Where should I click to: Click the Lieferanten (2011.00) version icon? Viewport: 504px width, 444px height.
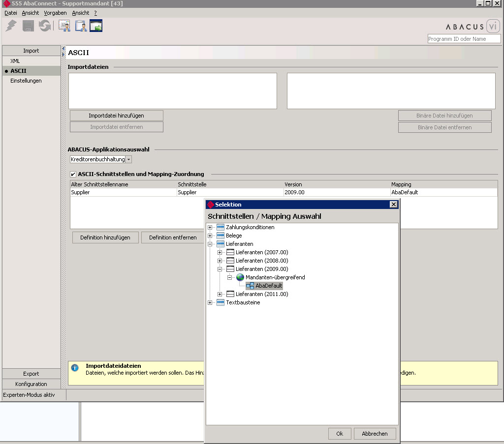pos(230,294)
